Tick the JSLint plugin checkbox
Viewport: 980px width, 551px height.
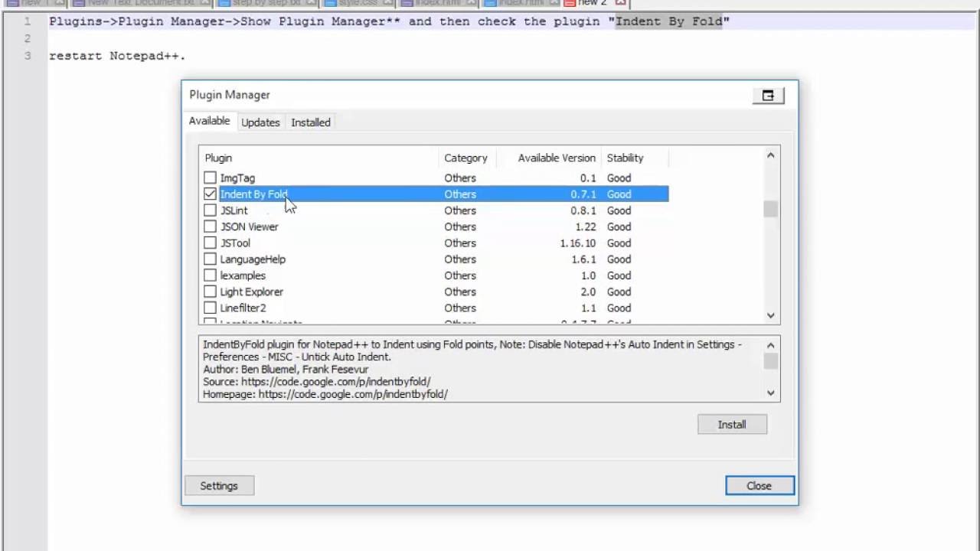point(210,210)
